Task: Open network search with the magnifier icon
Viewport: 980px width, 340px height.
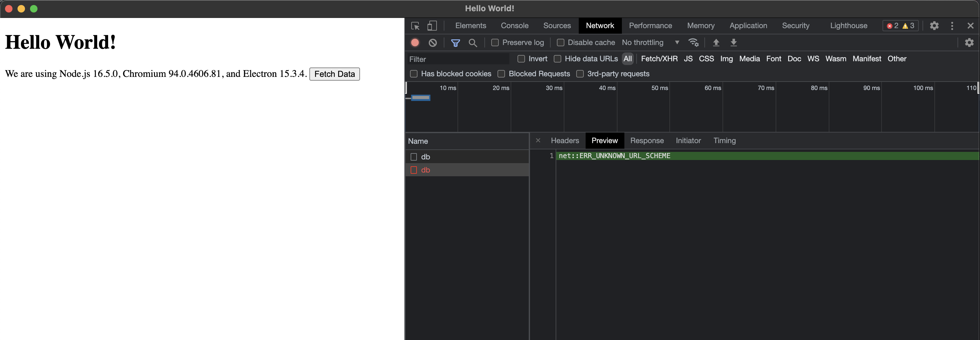Action: (473, 42)
